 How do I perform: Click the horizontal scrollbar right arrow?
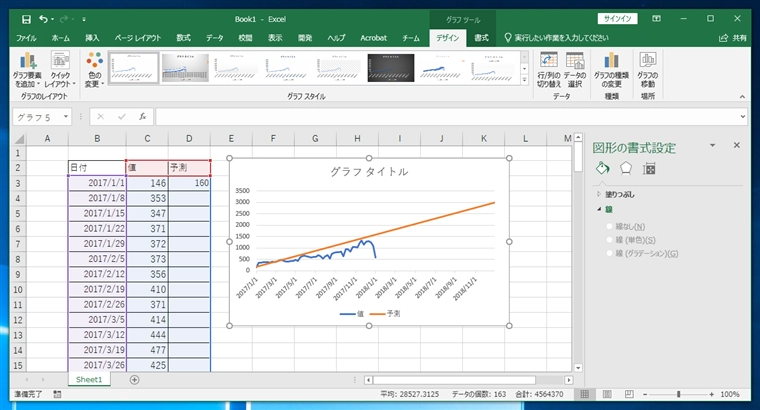569,380
